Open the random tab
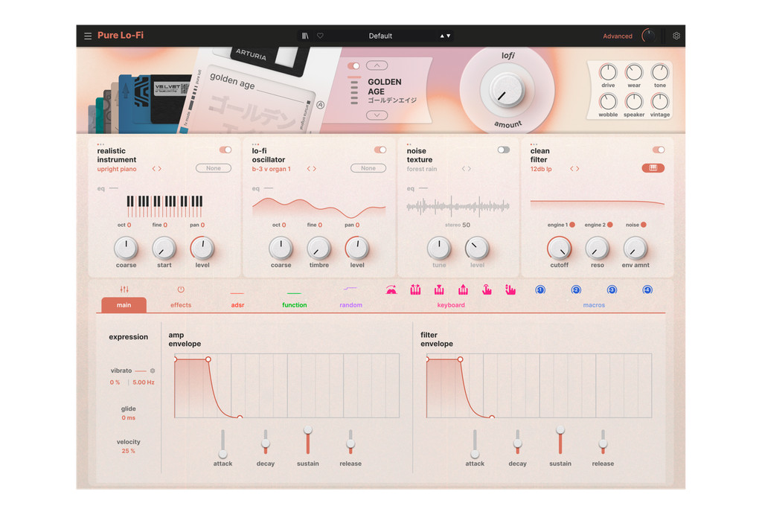 click(351, 305)
